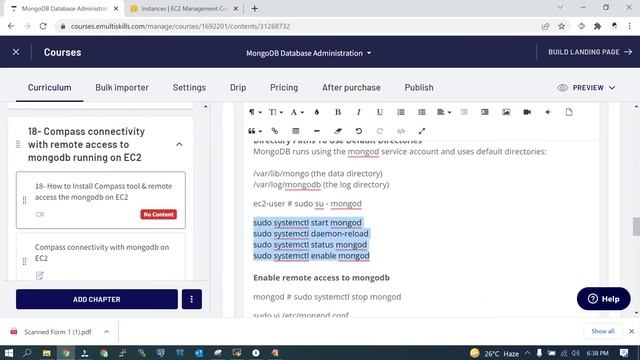
Task: Click the taskbar clock showing 6:38 PM
Action: (598, 353)
